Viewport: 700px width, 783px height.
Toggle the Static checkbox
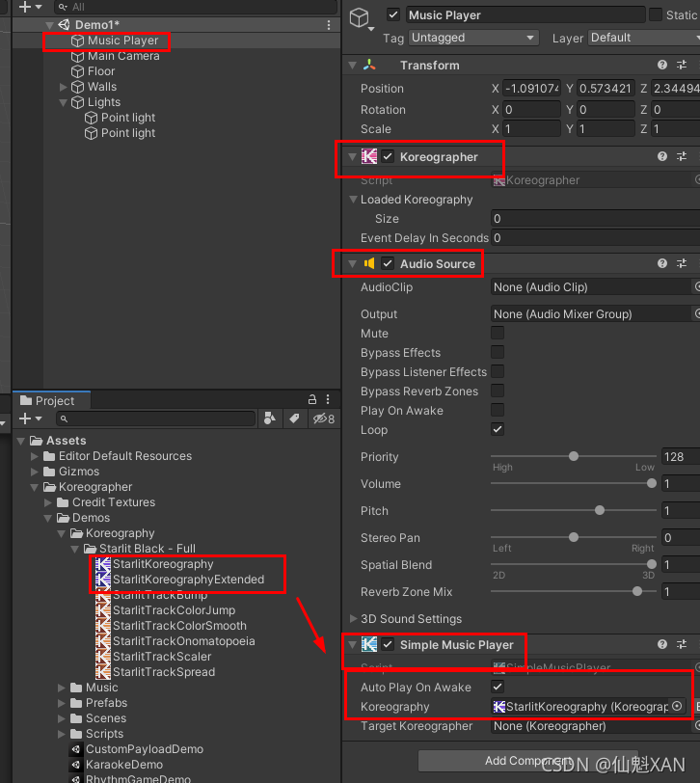tap(656, 15)
